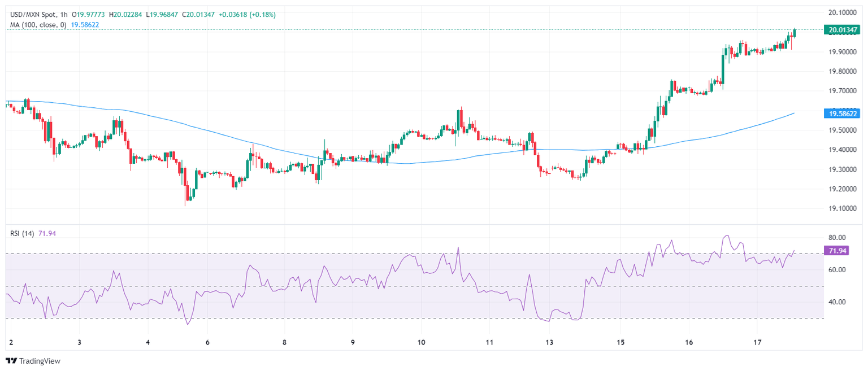Image resolution: width=868 pixels, height=371 pixels.
Task: Open the 1h interval label
Action: (63, 15)
